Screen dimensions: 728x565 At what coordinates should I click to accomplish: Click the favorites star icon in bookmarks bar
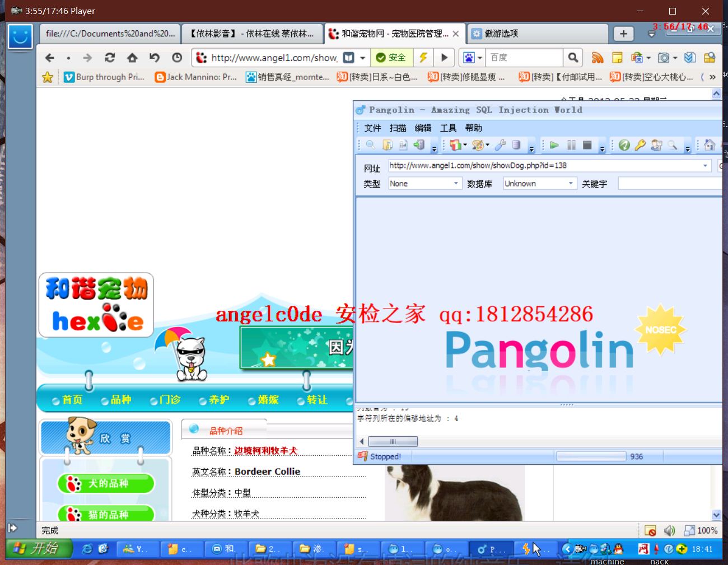point(48,77)
